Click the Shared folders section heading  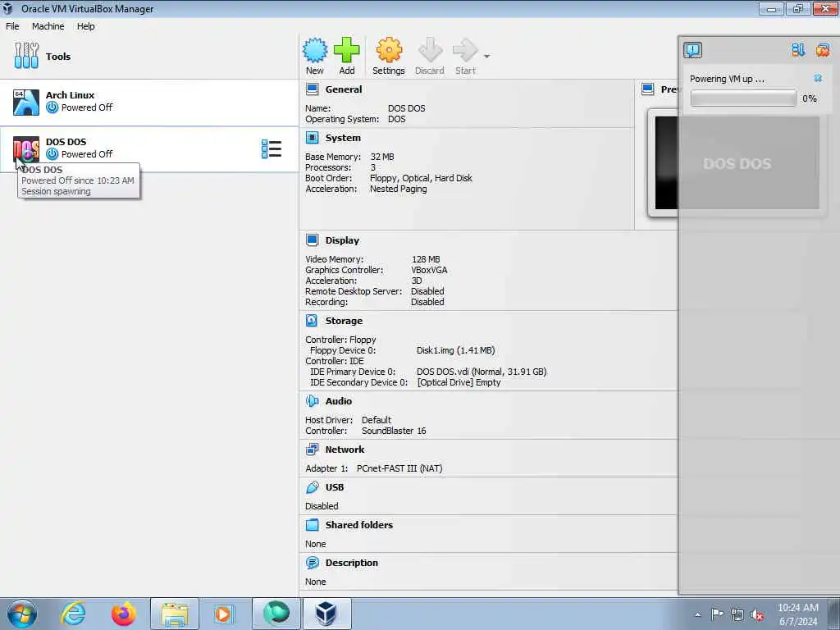(x=359, y=525)
